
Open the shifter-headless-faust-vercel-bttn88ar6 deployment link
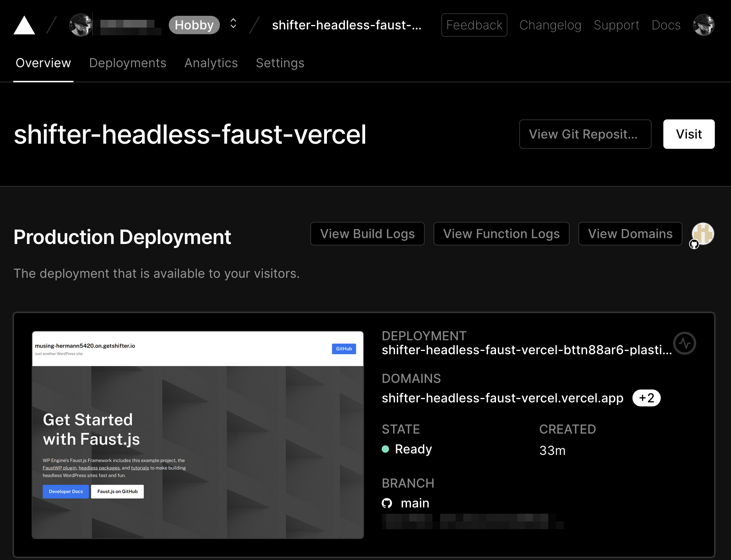[x=527, y=350]
